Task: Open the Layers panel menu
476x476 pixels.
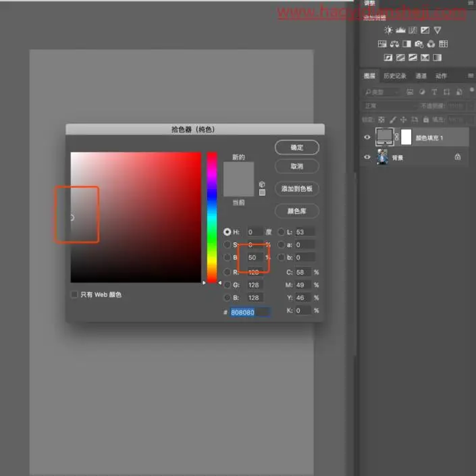Action: tap(471, 76)
